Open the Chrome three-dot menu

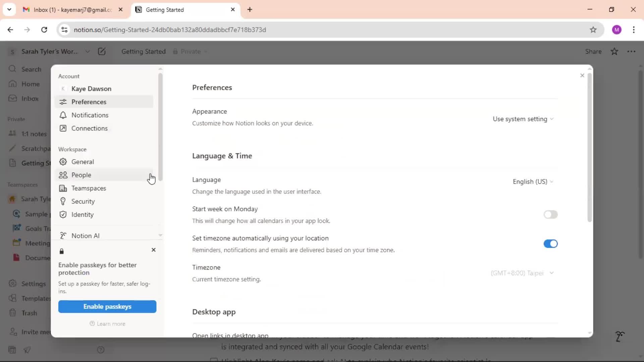[634, 29]
